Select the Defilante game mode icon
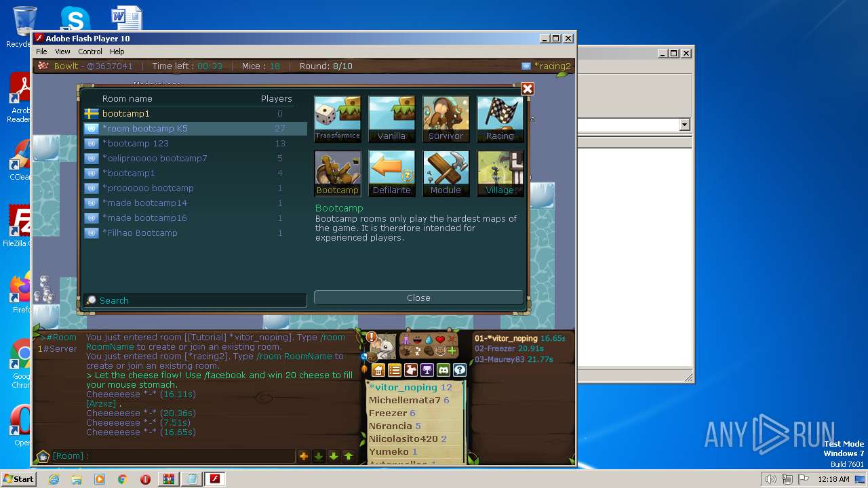Image resolution: width=868 pixels, height=488 pixels. [391, 173]
